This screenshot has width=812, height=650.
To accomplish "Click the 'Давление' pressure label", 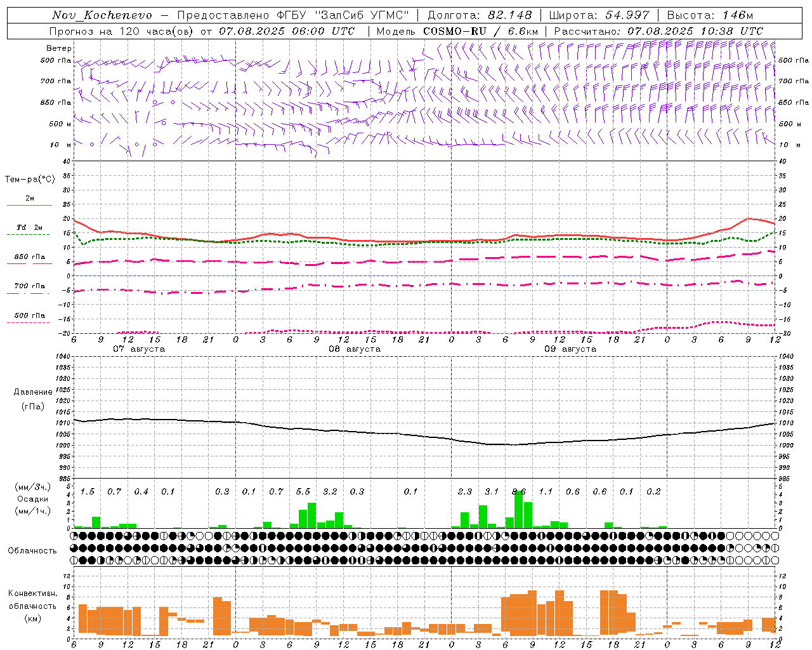I will coord(33,392).
